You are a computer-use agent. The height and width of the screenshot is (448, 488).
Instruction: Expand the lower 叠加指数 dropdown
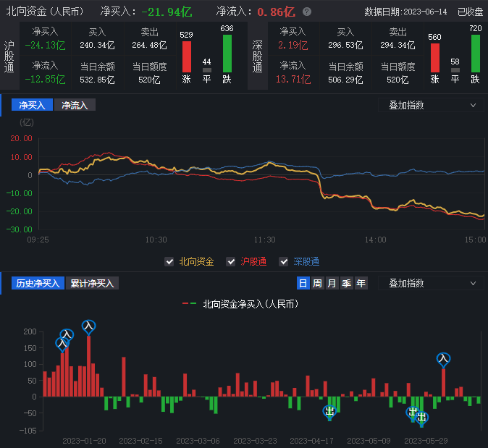pos(431,283)
